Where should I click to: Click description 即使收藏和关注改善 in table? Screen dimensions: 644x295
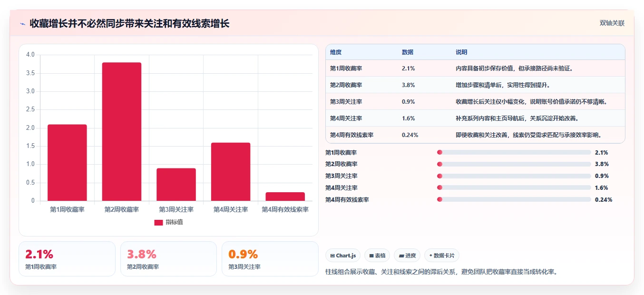[529, 135]
